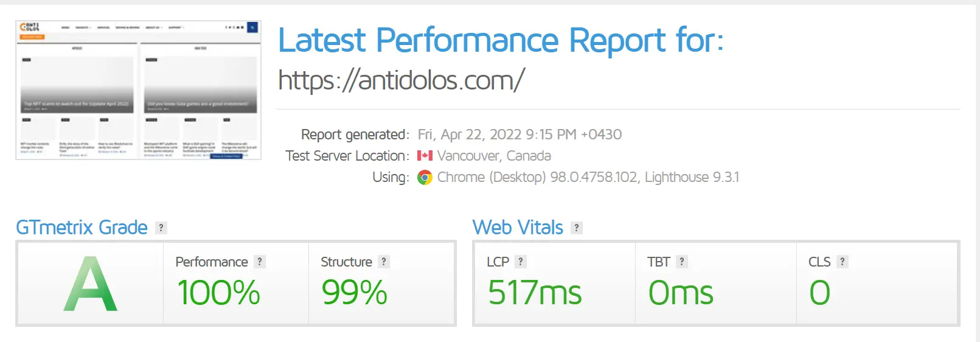Click the 0ms TBT value
The width and height of the screenshot is (980, 342).
681,293
